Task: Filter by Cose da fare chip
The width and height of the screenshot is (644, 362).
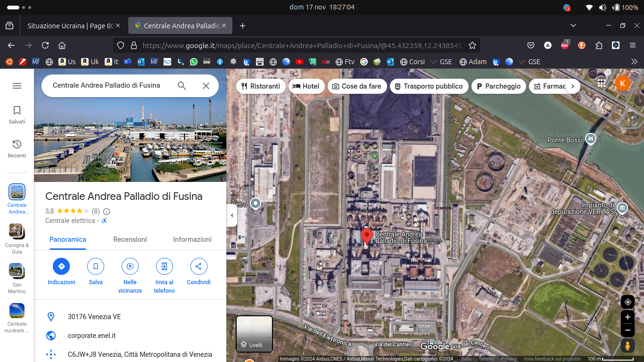Action: point(357,86)
